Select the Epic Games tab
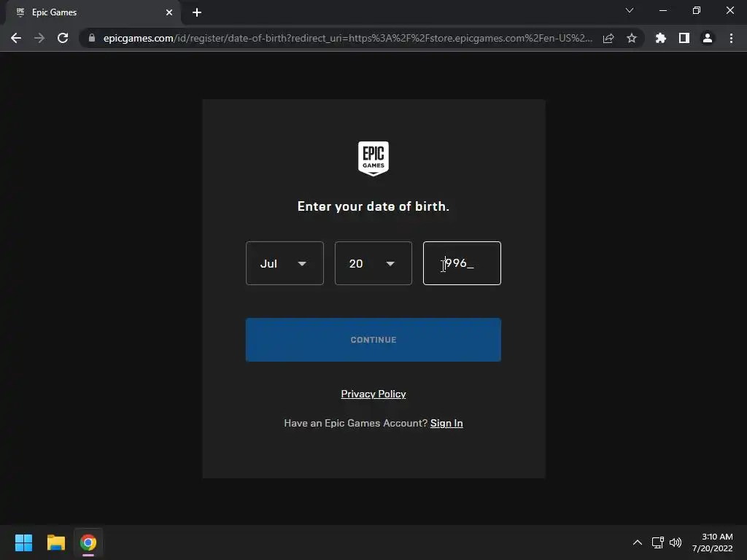This screenshot has height=560, width=747. click(93, 12)
